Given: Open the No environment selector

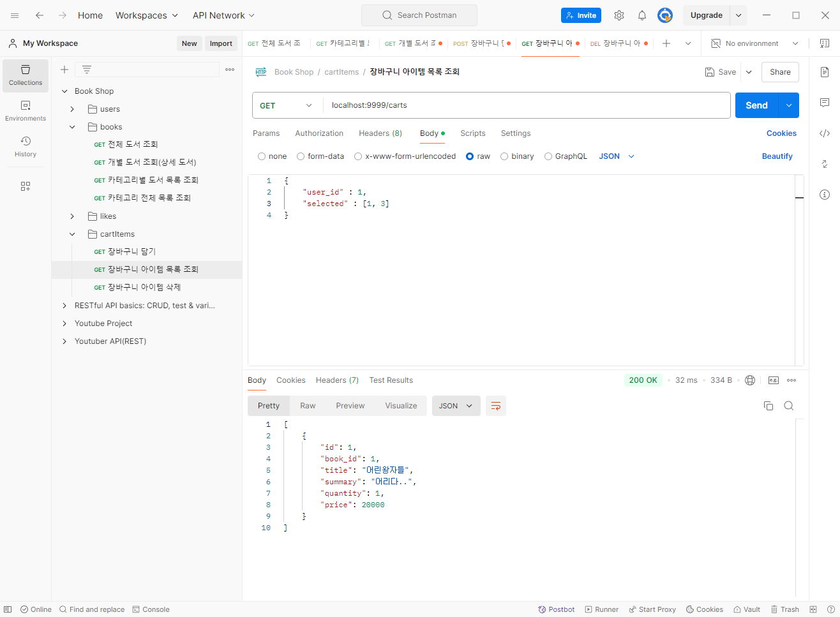Looking at the screenshot, I should pyautogui.click(x=754, y=43).
